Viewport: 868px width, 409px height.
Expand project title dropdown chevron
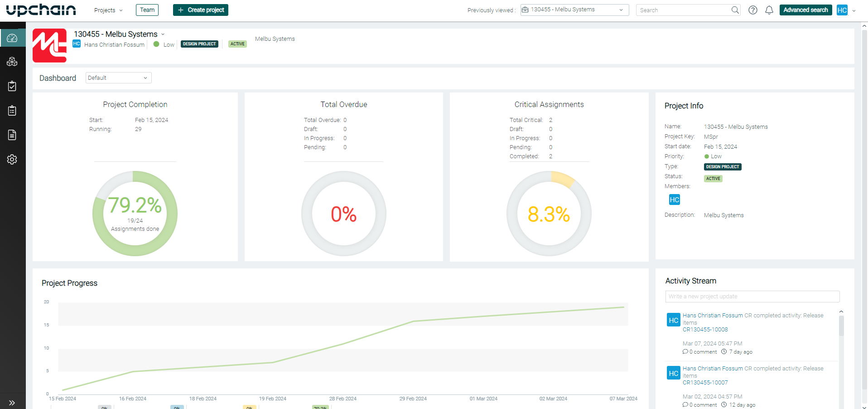[x=163, y=34]
